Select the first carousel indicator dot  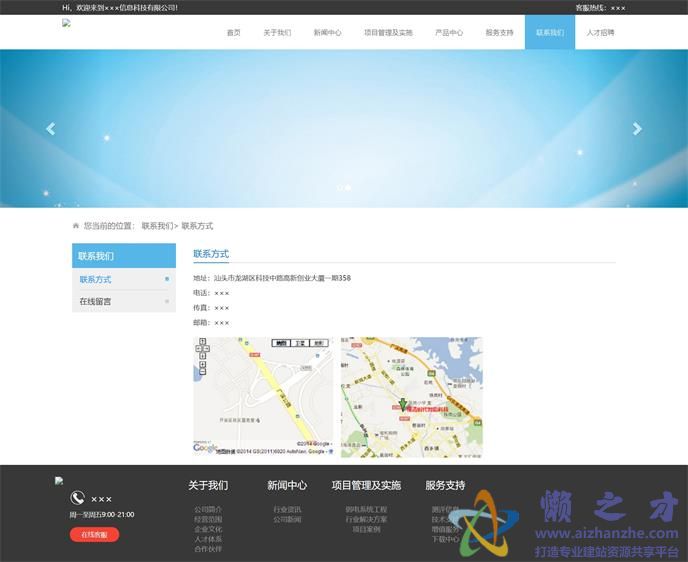[340, 187]
